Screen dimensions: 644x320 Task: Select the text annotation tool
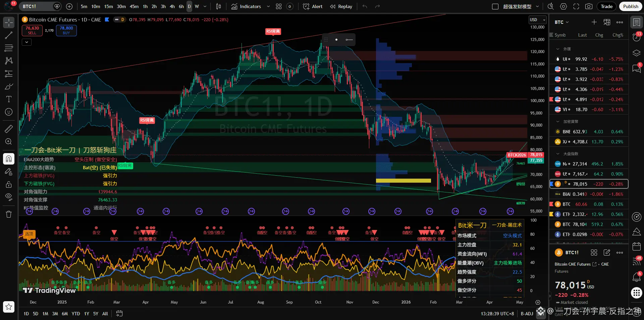(9, 99)
